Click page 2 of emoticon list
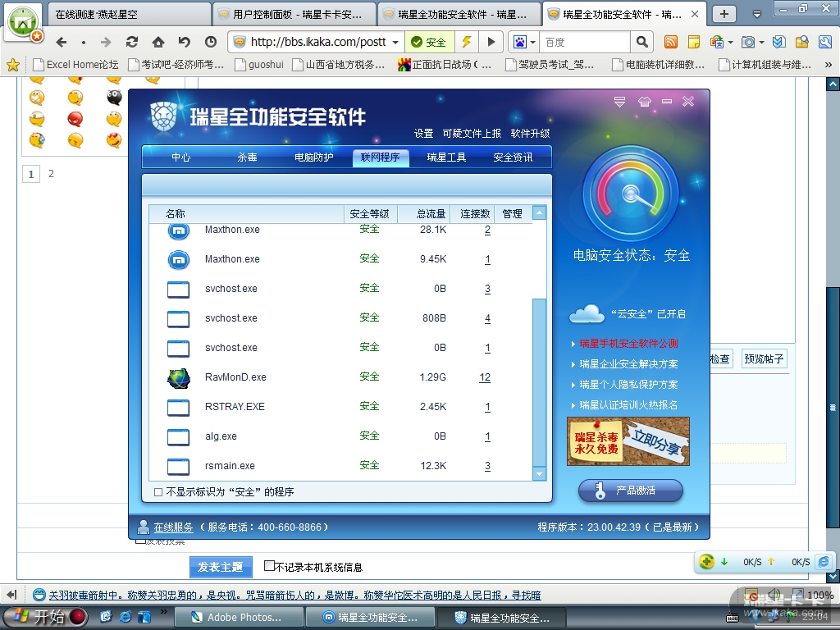The image size is (840, 630). (x=51, y=174)
